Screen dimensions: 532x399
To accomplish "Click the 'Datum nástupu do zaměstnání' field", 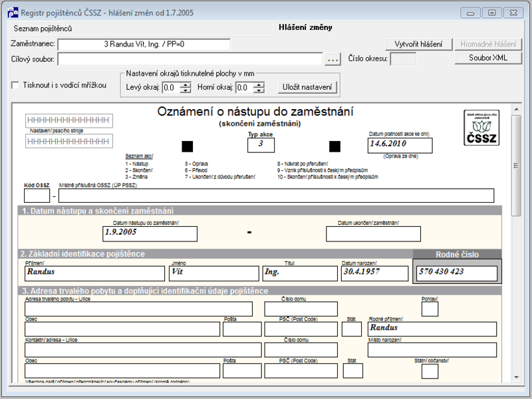I will coord(150,234).
